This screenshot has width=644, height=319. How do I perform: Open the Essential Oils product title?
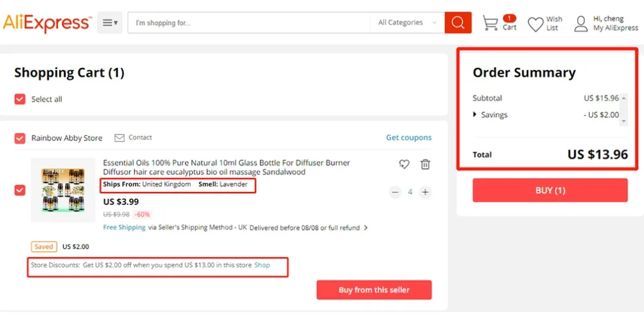[226, 168]
